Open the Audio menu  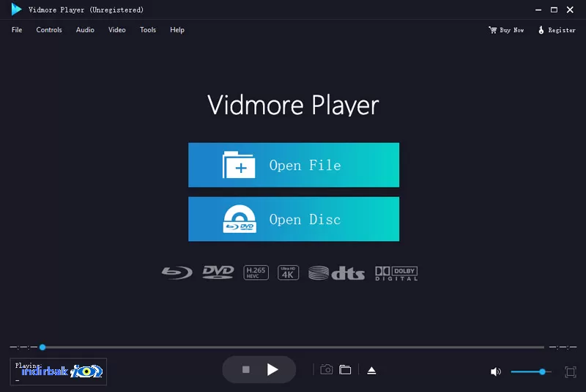[85, 30]
